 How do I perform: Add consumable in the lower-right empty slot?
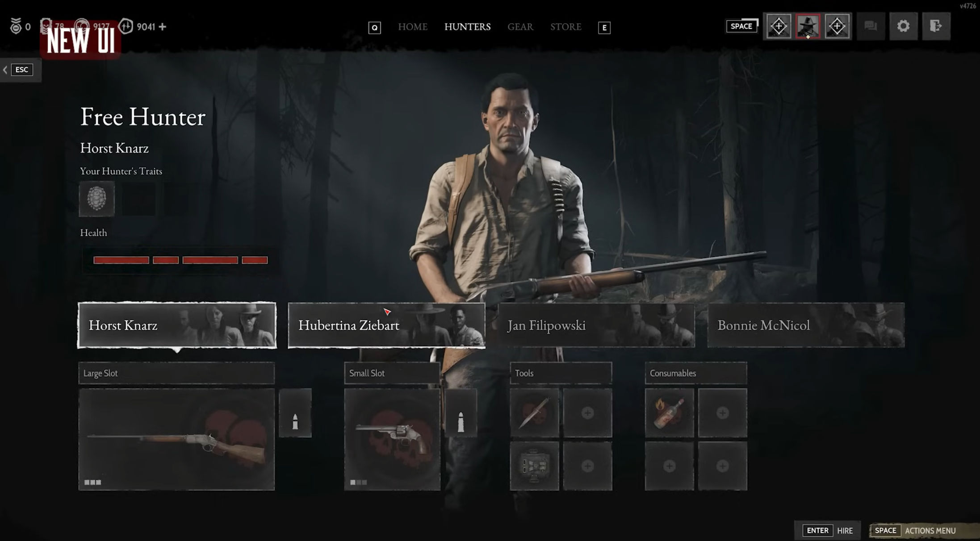(722, 466)
